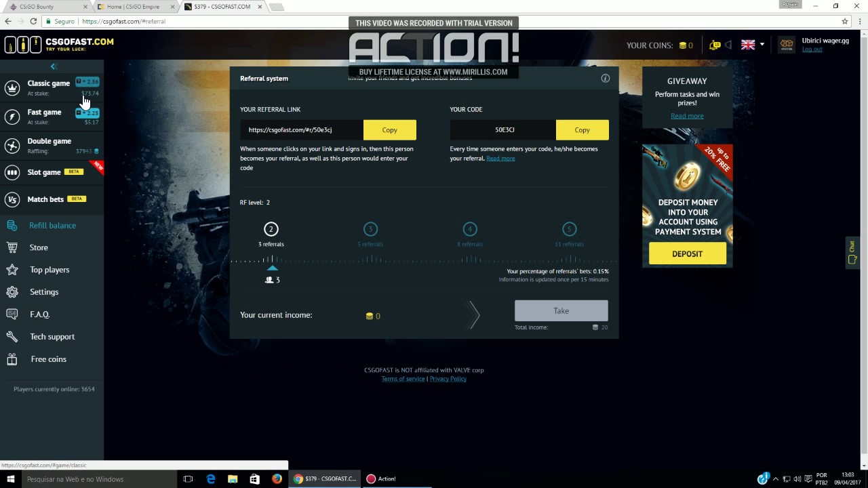Show hidden system tray icons
868x488 pixels.
776,479
